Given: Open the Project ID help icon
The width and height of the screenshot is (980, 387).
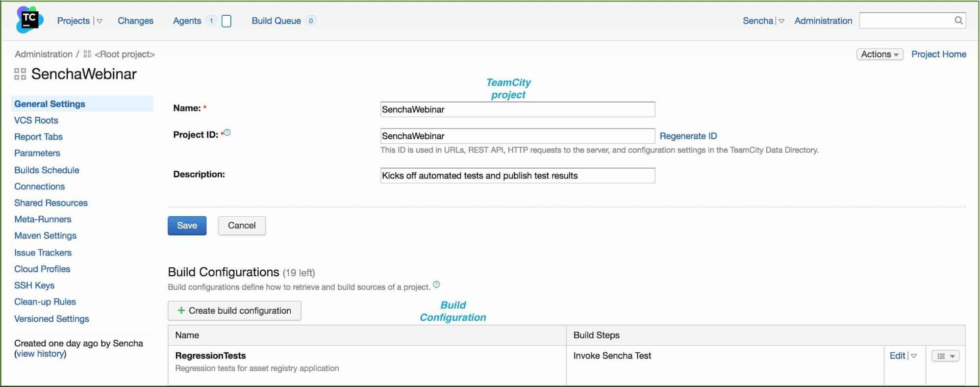Looking at the screenshot, I should point(227,132).
